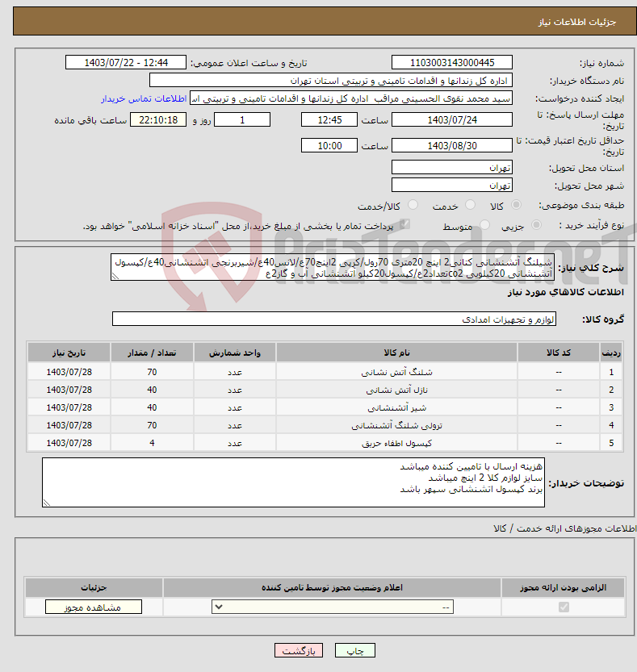This screenshot has width=637, height=672.
Task: Toggle the mandatory license checkbox
Action: (564, 607)
